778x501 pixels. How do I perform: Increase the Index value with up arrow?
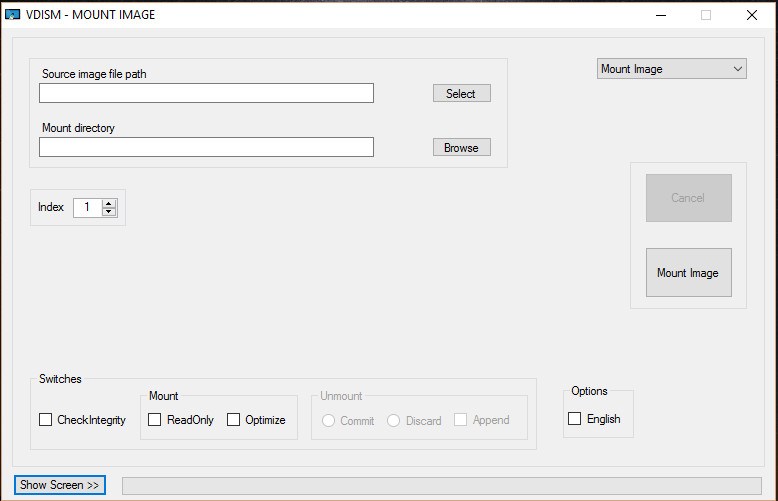109,203
